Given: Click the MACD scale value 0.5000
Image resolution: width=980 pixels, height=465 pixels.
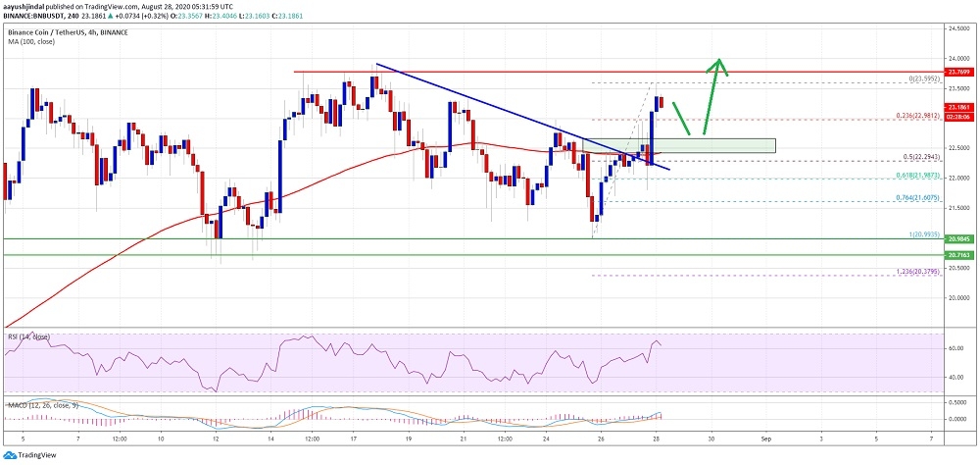Looking at the screenshot, I should pos(956,402).
